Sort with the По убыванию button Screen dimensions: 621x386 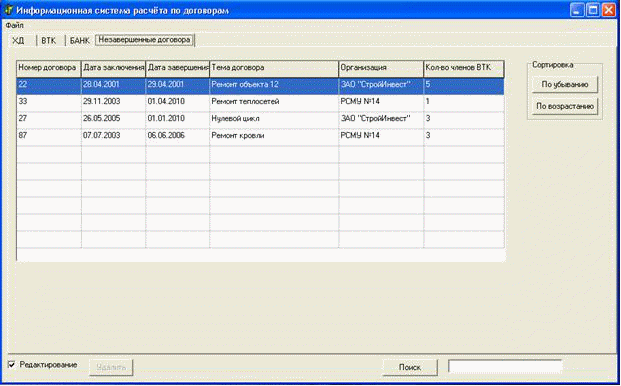tap(565, 85)
